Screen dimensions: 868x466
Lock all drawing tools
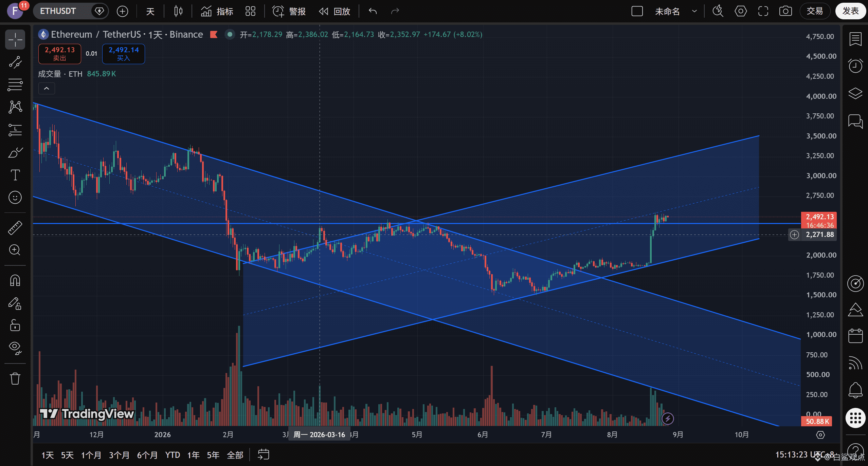pyautogui.click(x=15, y=325)
